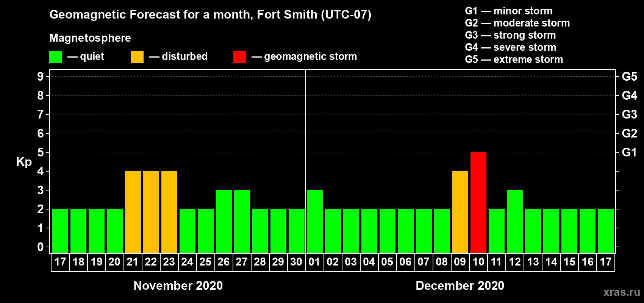Click the '0' tick on the Kp axis
The image size is (644, 303).
41,247
